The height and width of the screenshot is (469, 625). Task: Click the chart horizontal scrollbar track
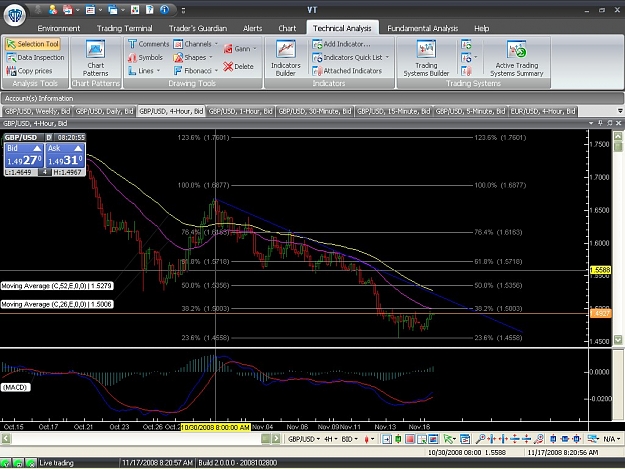tap(136, 439)
